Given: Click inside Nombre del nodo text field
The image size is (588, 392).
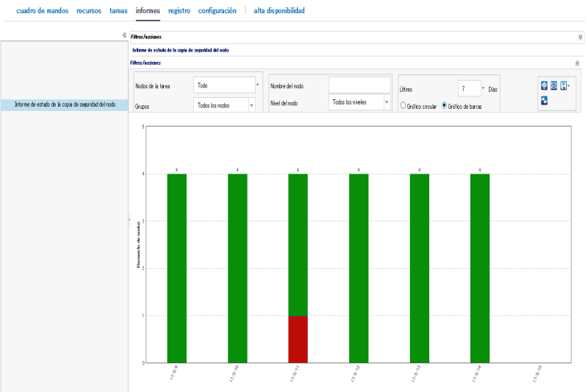Looking at the screenshot, I should [x=359, y=85].
